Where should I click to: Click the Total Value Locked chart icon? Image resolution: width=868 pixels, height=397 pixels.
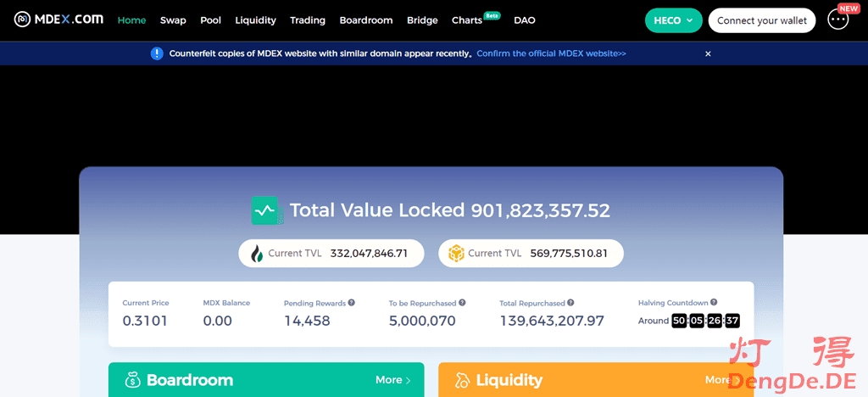point(265,210)
